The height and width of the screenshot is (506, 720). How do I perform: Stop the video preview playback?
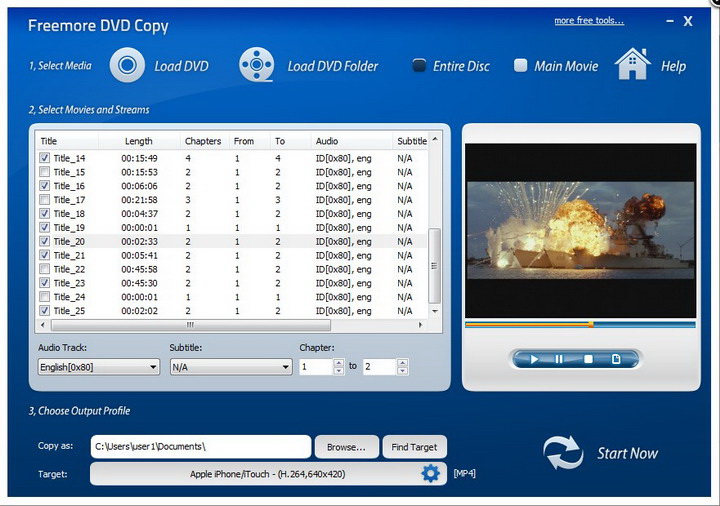588,359
